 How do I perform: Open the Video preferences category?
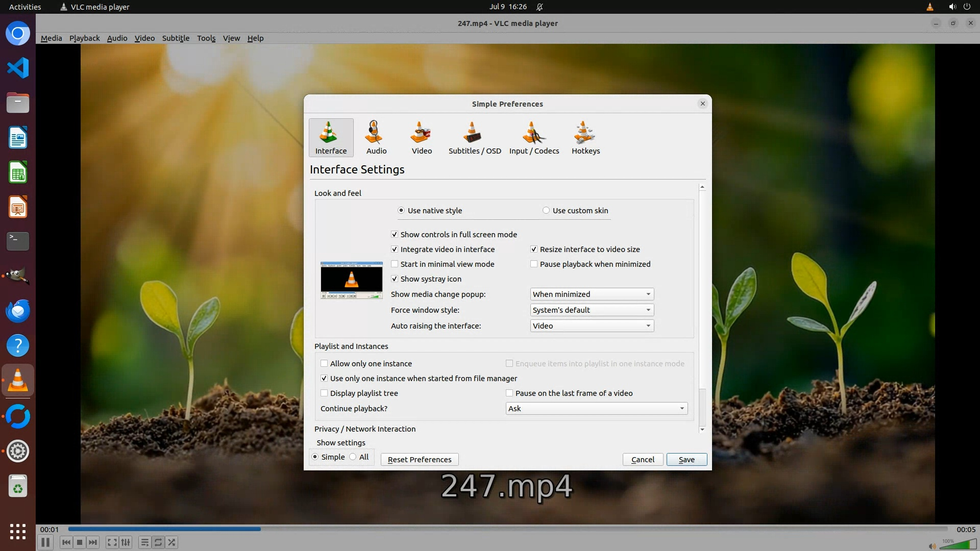[422, 137]
